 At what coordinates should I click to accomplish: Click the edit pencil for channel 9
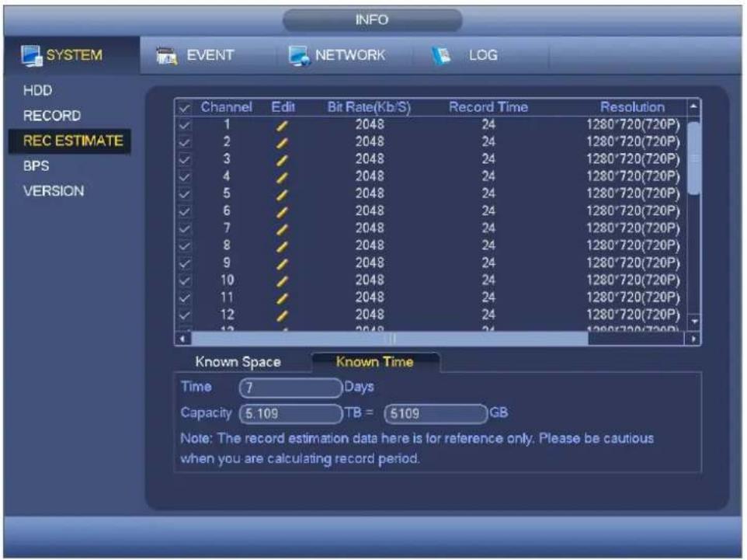click(x=282, y=264)
